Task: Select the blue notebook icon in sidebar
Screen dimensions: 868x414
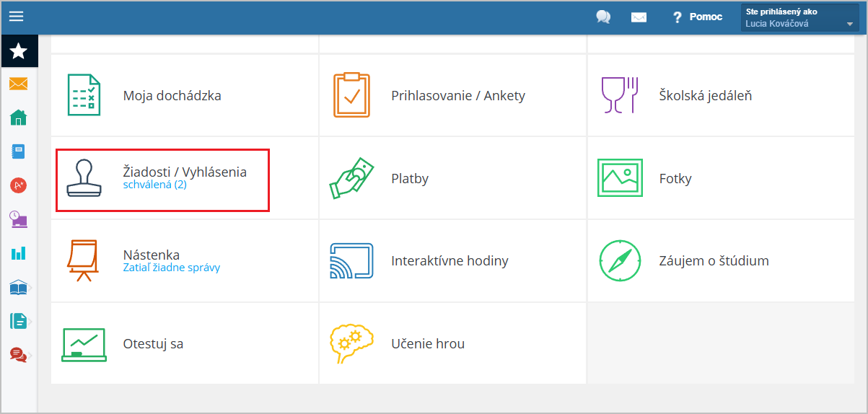Action: (x=19, y=151)
